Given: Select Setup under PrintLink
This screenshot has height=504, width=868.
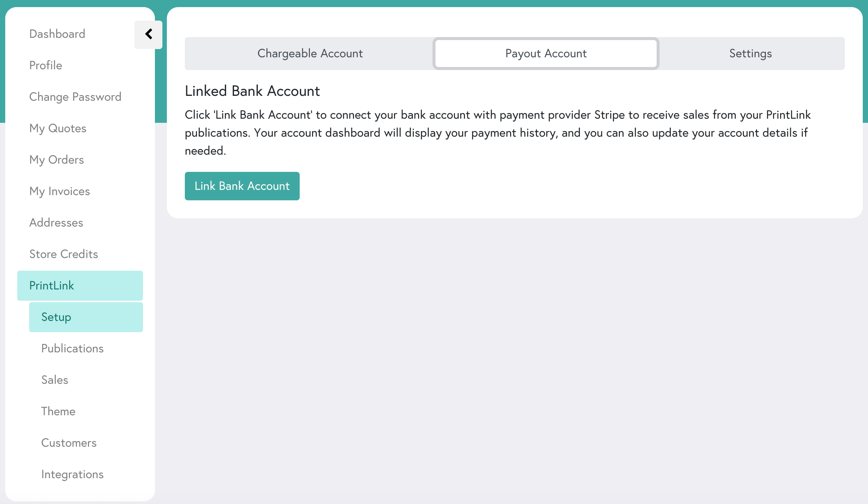Looking at the screenshot, I should coord(56,317).
